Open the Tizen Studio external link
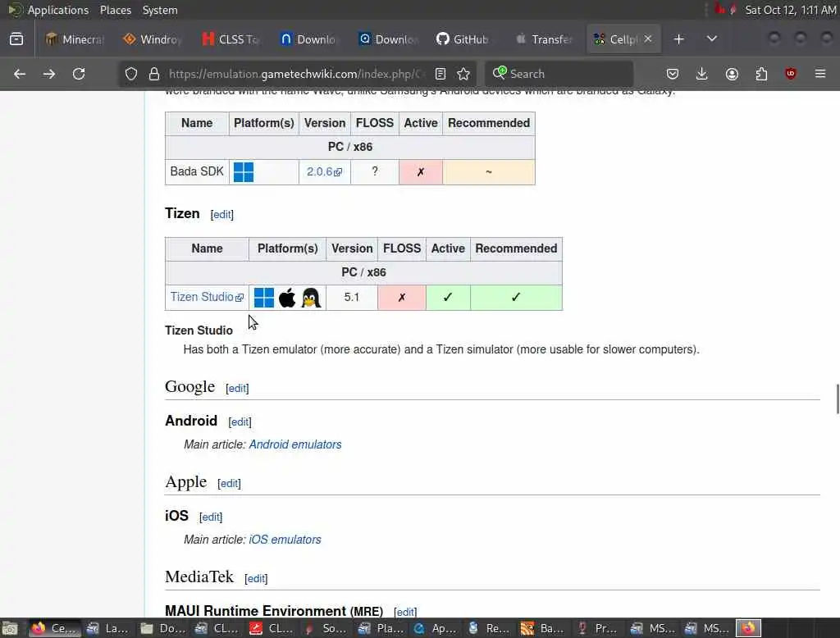The height and width of the screenshot is (638, 840). (207, 297)
